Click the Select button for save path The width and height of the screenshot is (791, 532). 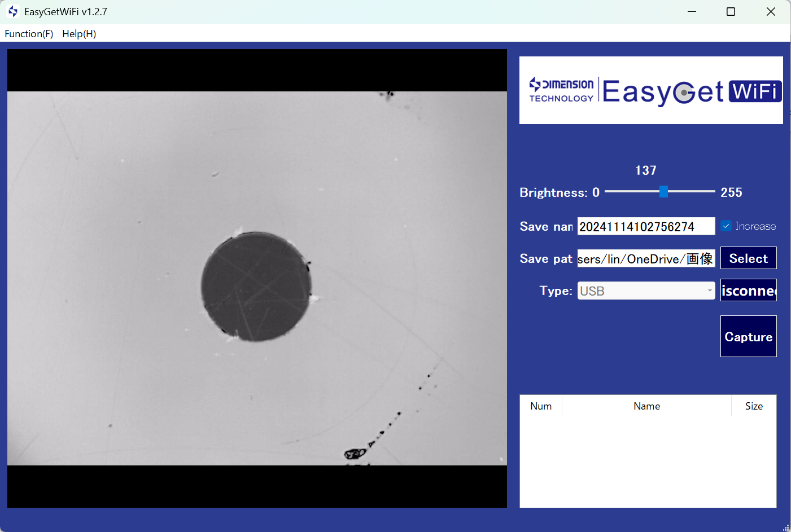click(748, 258)
